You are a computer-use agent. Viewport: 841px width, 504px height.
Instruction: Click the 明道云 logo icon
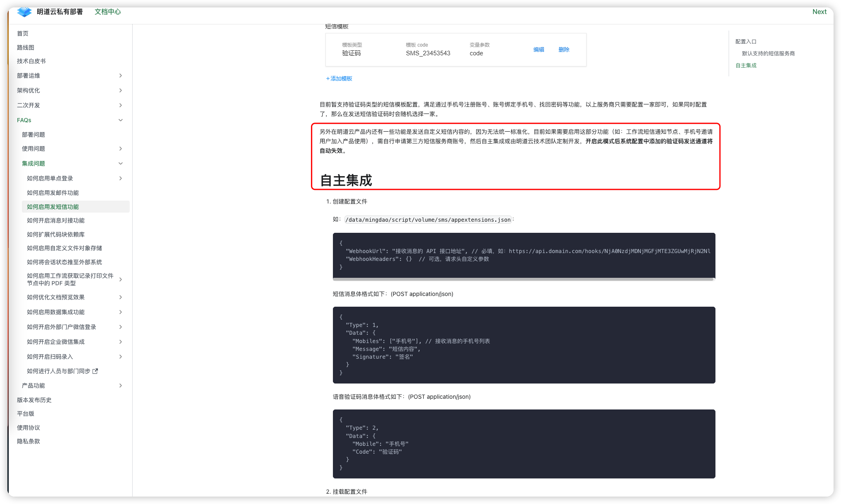pyautogui.click(x=24, y=12)
